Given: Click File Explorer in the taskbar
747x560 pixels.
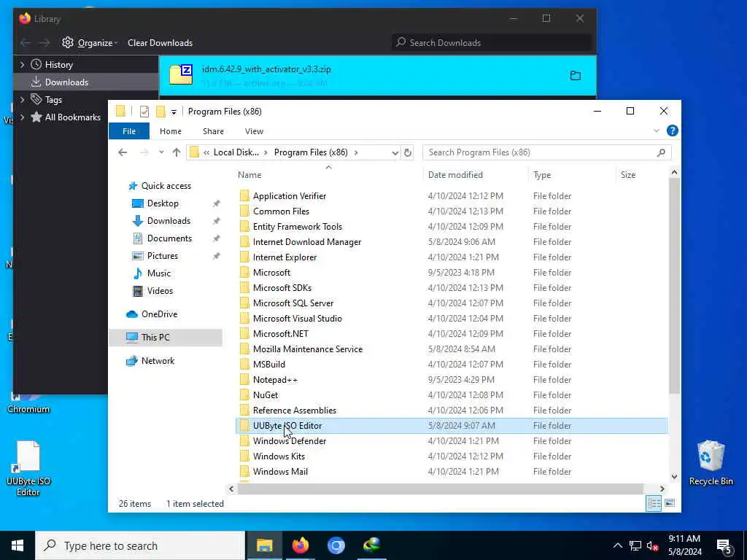Looking at the screenshot, I should (x=264, y=545).
